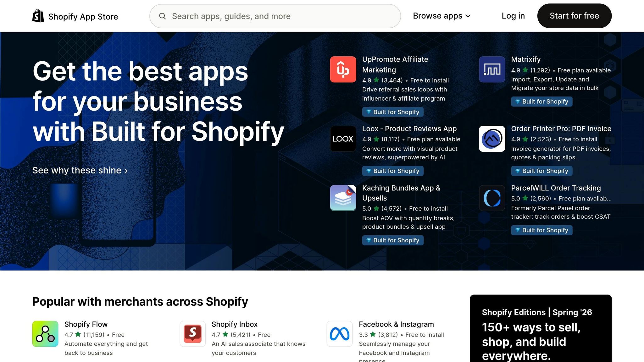Click the star icon in Shopify Flow rating
The height and width of the screenshot is (362, 644).
[x=78, y=334]
